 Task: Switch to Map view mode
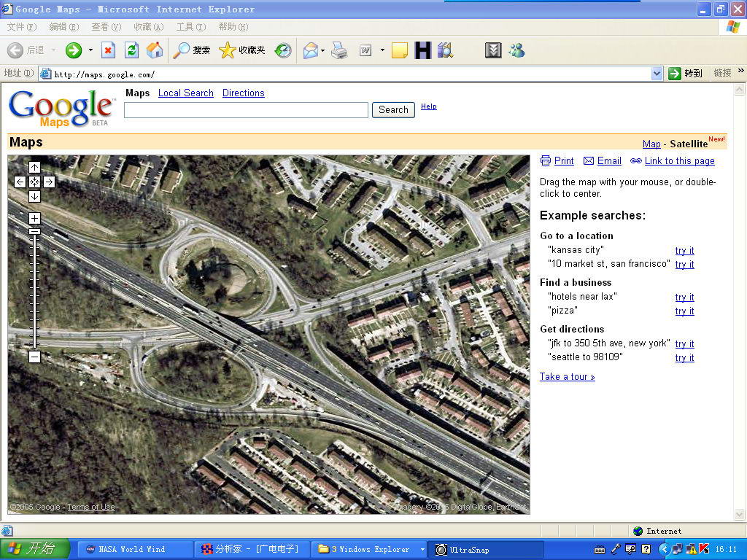tap(651, 144)
